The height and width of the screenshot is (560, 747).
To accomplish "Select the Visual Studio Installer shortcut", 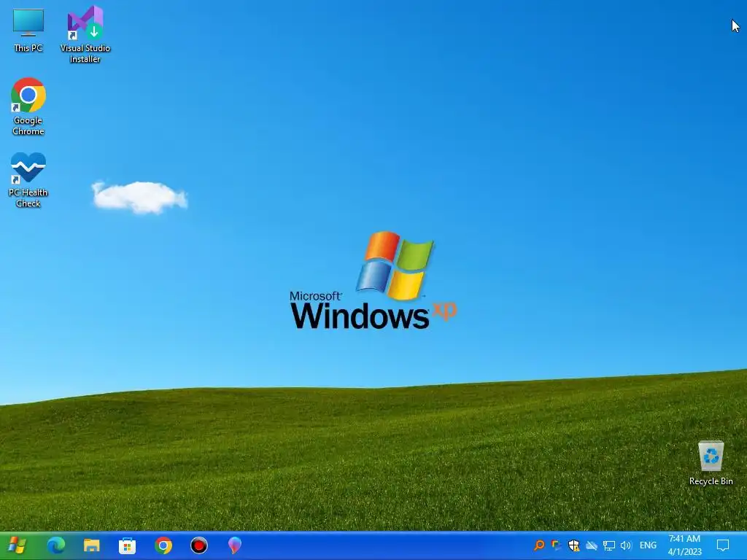I will [85, 34].
